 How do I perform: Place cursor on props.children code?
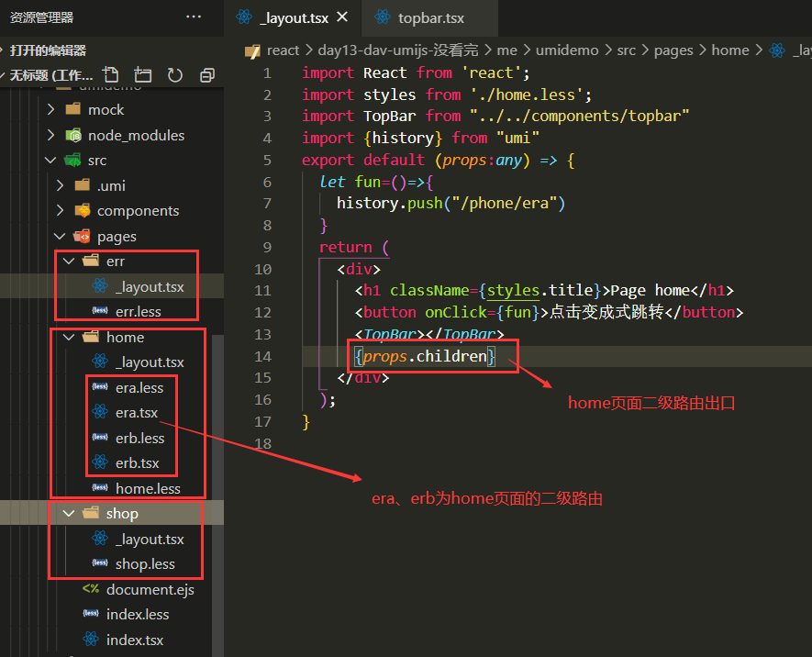coord(425,356)
